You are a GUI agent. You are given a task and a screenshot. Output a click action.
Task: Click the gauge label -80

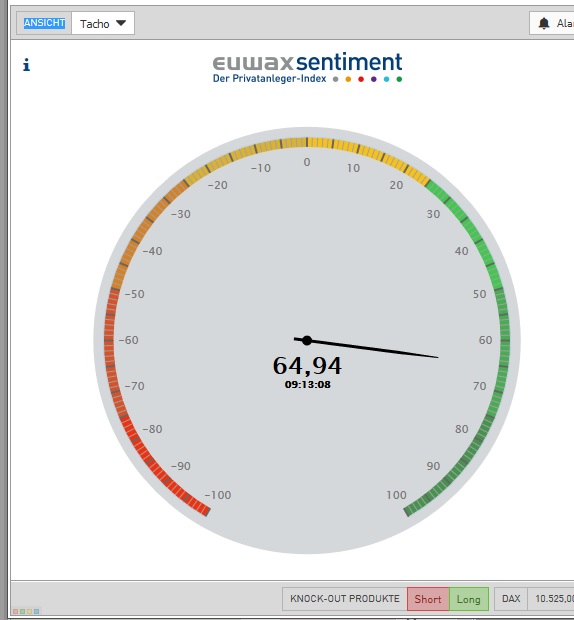153,429
